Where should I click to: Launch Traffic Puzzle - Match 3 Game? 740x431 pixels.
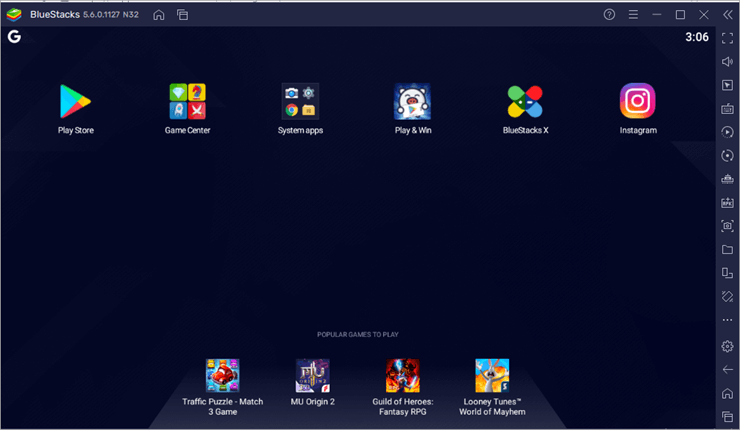tap(222, 376)
